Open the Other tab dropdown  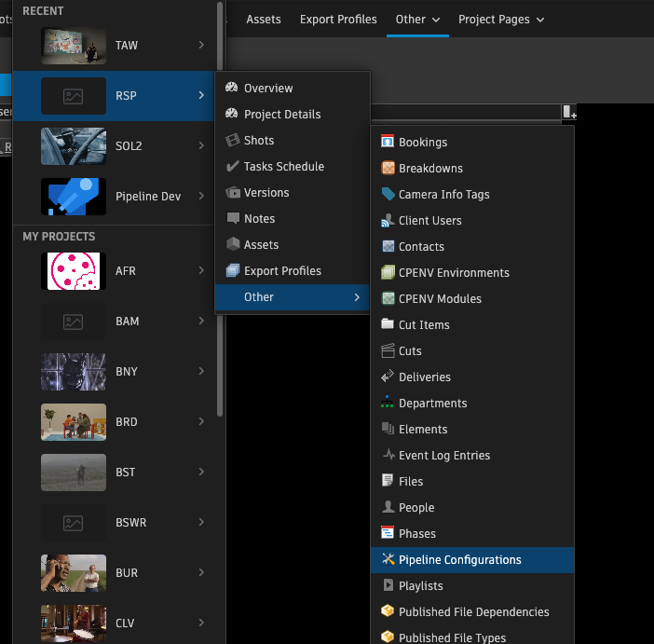pos(417,20)
